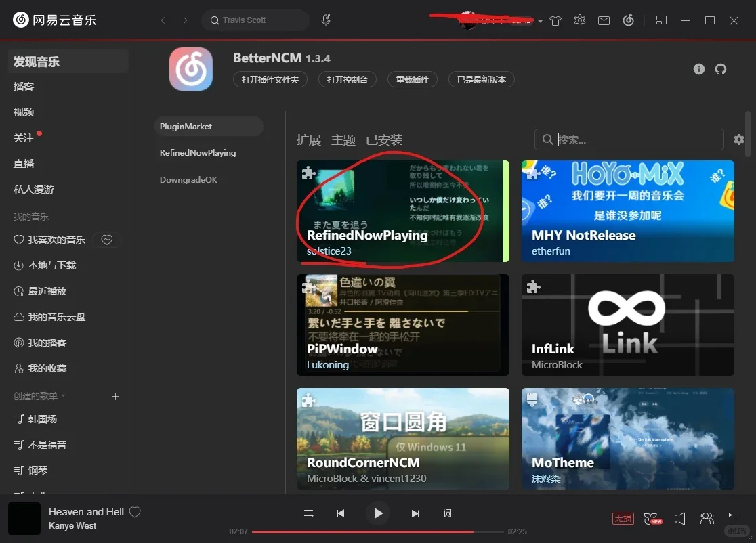The image size is (756, 543).
Task: Play previous track
Action: [340, 513]
